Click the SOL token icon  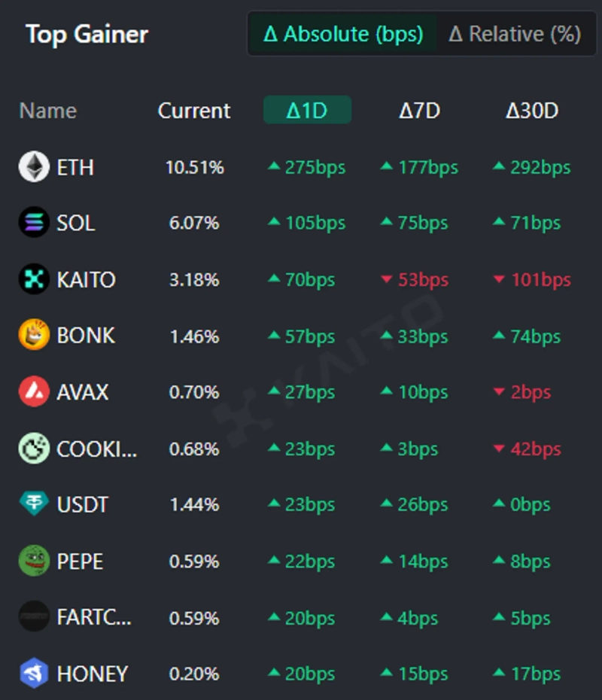pos(34,223)
